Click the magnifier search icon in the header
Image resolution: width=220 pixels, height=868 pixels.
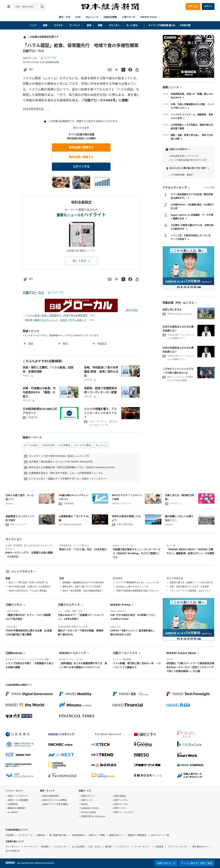click(x=42, y=6)
